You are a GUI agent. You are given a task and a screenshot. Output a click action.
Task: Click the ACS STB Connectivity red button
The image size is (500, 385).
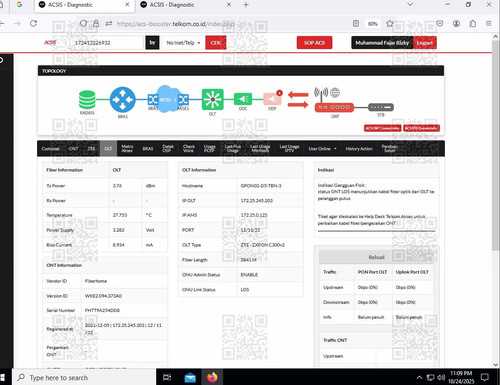click(421, 128)
